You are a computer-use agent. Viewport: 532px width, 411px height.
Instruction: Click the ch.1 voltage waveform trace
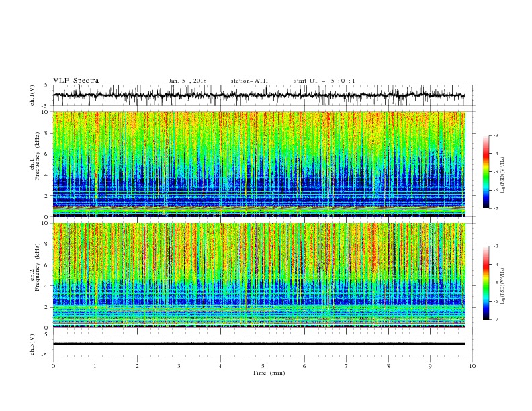tap(259, 95)
